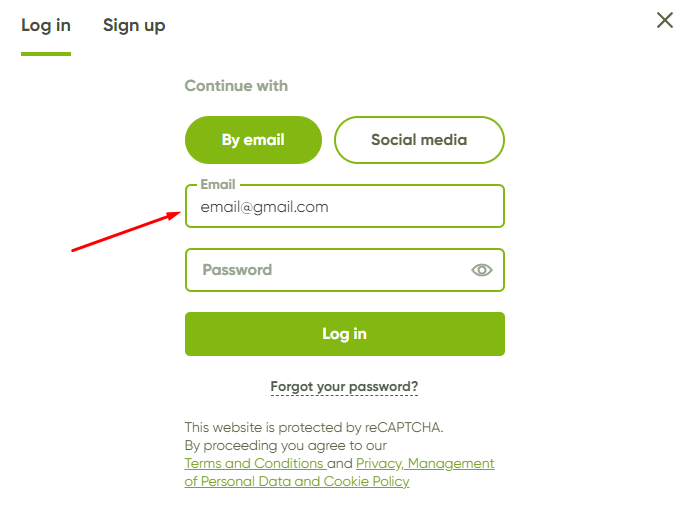This screenshot has width=686, height=515.
Task: Click the Password placeholder text
Action: pyautogui.click(x=237, y=270)
